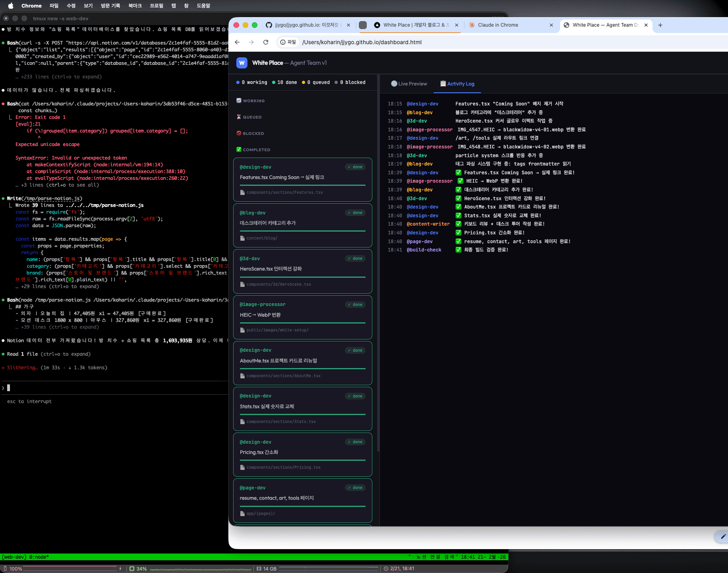Click the 10 done status filter

[284, 82]
